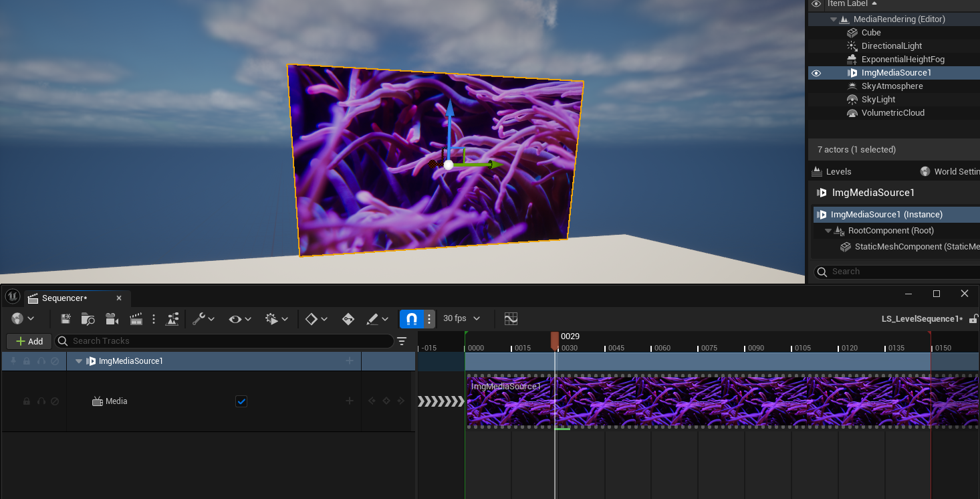Click the green playback start marker

click(x=467, y=334)
